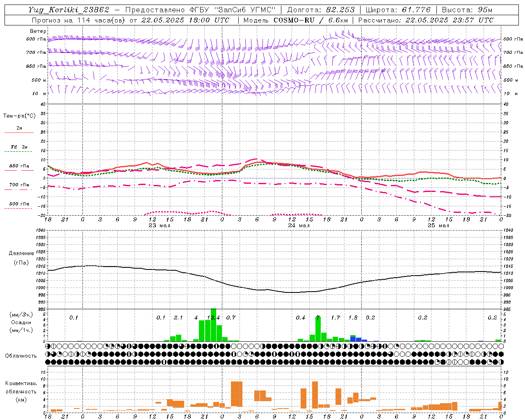
Task: Click the 1.7 precipitation total value
Action: (336, 318)
